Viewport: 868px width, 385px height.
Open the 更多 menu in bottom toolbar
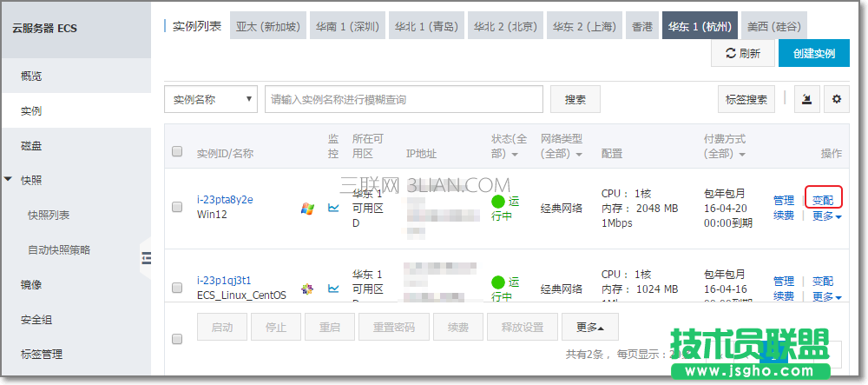(590, 328)
